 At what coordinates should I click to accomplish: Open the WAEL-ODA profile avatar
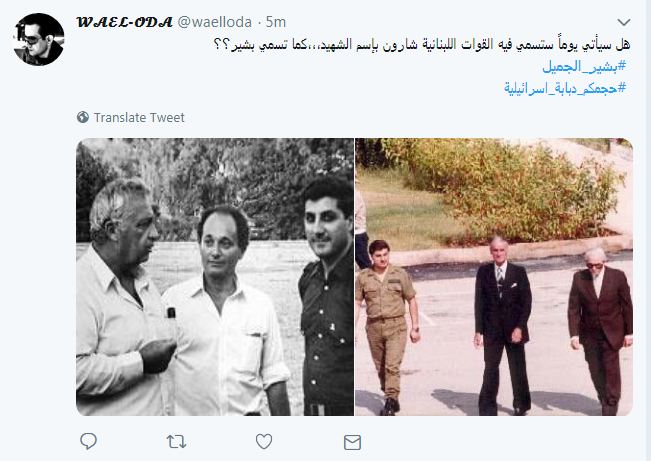pos(39,39)
